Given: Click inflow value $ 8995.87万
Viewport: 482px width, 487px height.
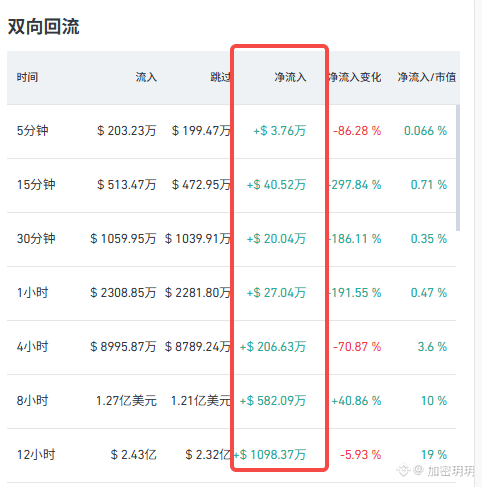Looking at the screenshot, I should pyautogui.click(x=123, y=346).
